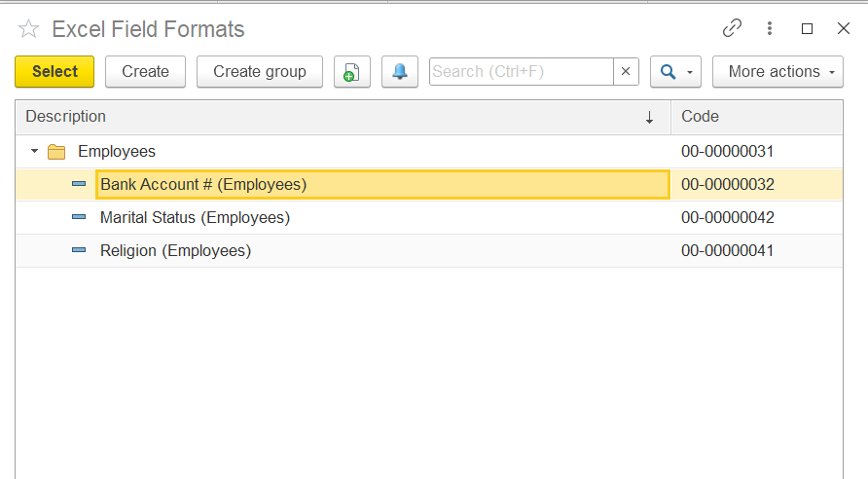Open the More actions dropdown
Viewport: 868px width, 479px height.
[778, 71]
